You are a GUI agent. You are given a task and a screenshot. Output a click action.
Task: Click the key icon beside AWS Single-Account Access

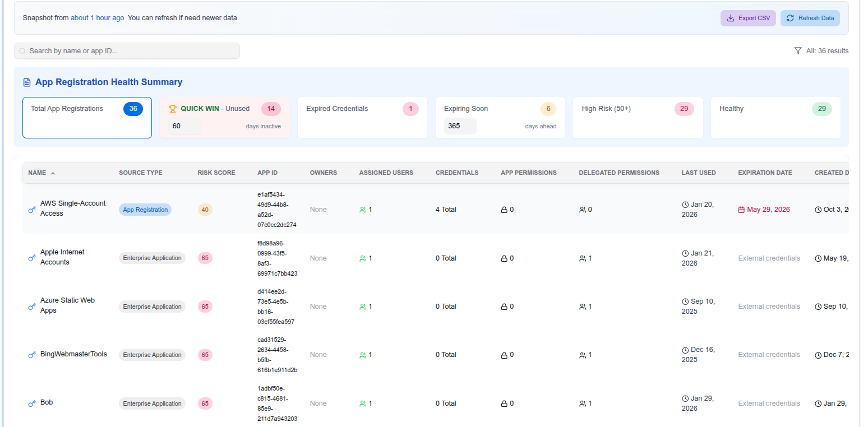click(32, 210)
